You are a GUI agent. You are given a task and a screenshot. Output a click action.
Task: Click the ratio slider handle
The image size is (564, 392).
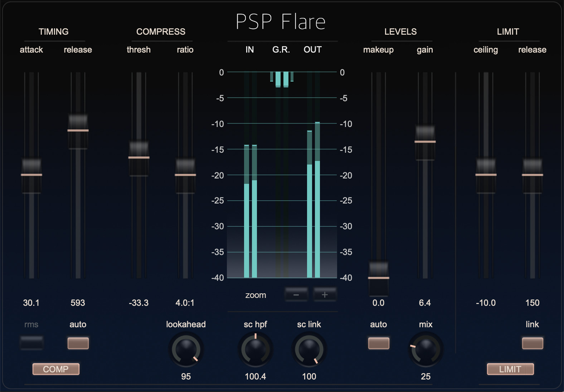click(185, 175)
